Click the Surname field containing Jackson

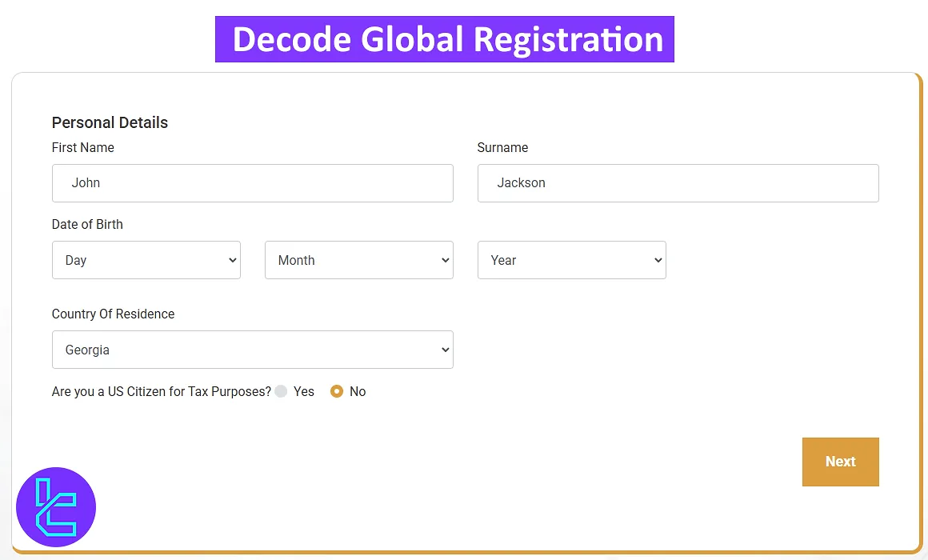[x=678, y=182]
